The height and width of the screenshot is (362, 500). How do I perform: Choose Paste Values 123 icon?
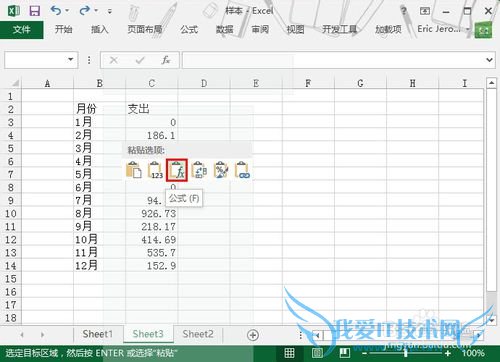pos(155,170)
